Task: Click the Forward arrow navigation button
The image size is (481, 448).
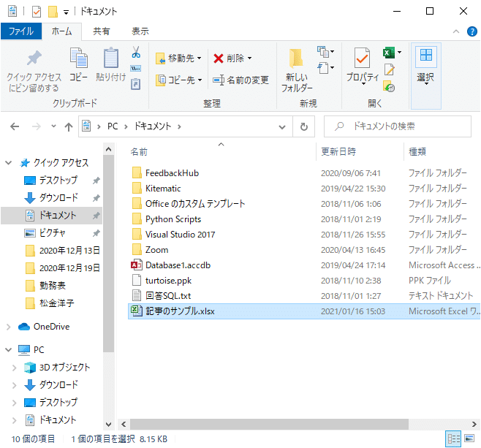Action: point(37,126)
